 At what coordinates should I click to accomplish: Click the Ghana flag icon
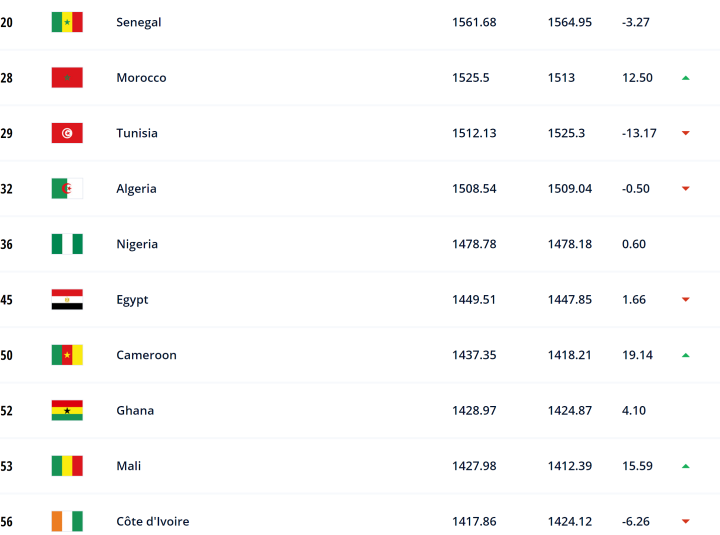tap(67, 411)
